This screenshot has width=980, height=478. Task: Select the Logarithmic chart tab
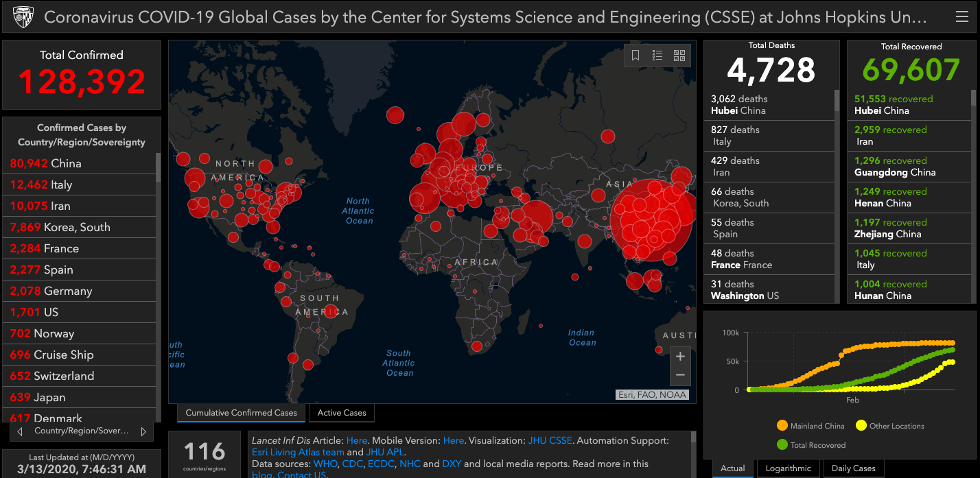point(788,468)
